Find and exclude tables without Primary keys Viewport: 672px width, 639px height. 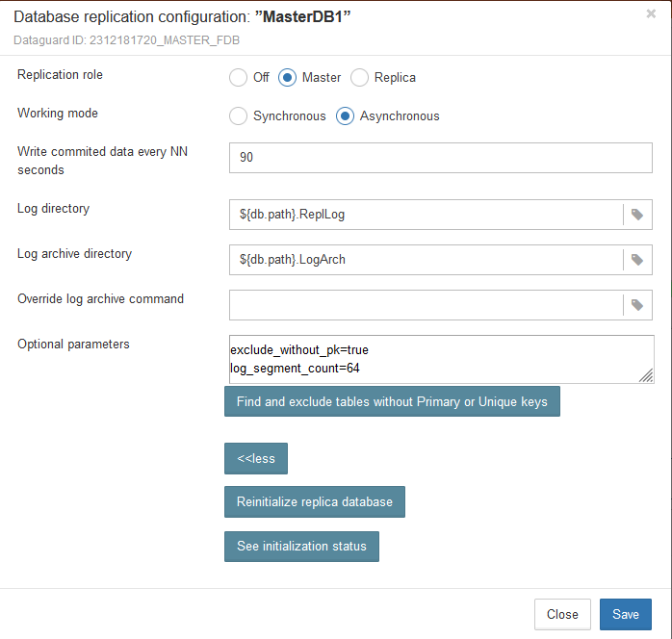pyautogui.click(x=392, y=402)
